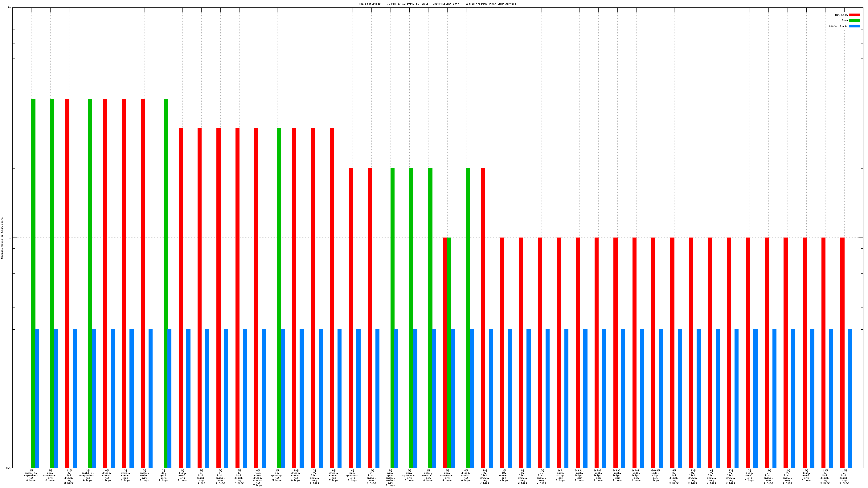Click the dnsbl-1.uceprotect.net x-axis label

pyautogui.click(x=31, y=475)
